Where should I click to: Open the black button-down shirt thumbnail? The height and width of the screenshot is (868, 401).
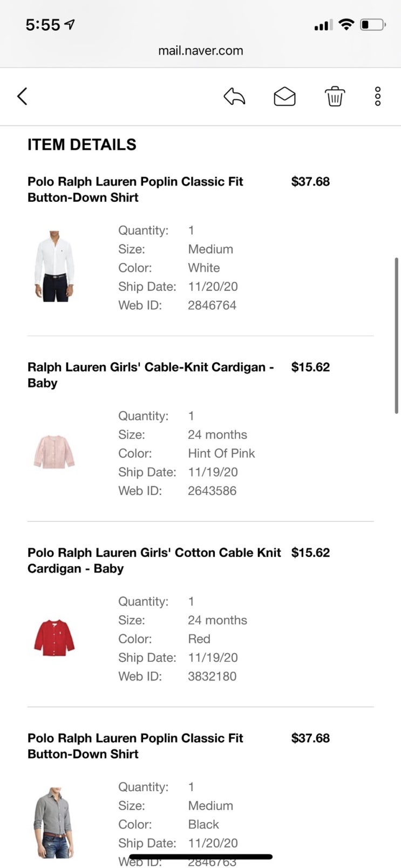[54, 822]
